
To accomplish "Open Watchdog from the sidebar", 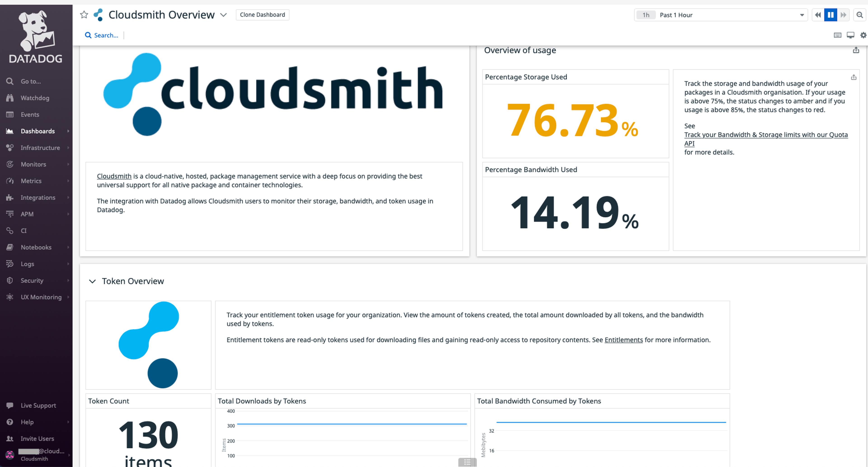I will (35, 98).
